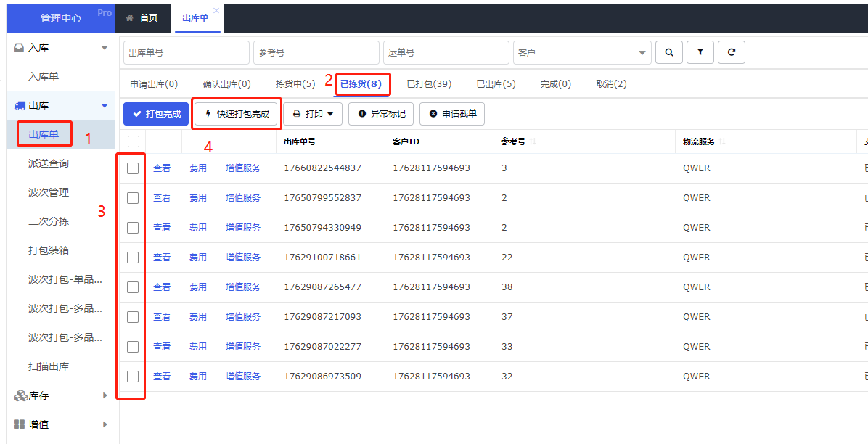The width and height of the screenshot is (868, 444).
Task: Click the search magnifier button
Action: (668, 52)
